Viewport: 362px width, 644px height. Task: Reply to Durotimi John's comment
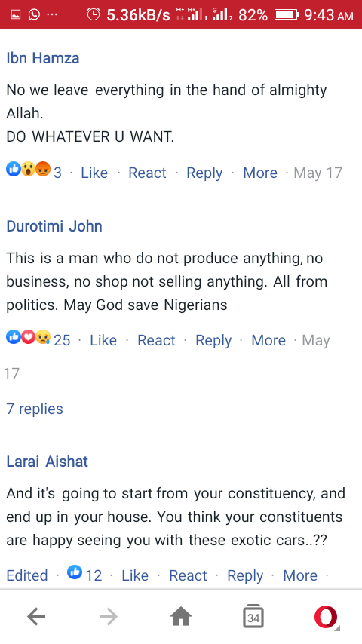pyautogui.click(x=213, y=341)
